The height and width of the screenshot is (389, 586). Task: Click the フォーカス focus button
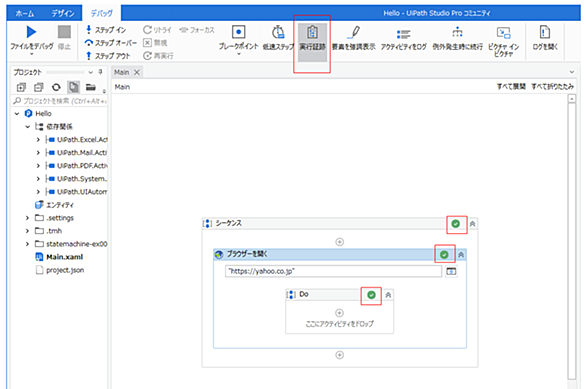197,30
